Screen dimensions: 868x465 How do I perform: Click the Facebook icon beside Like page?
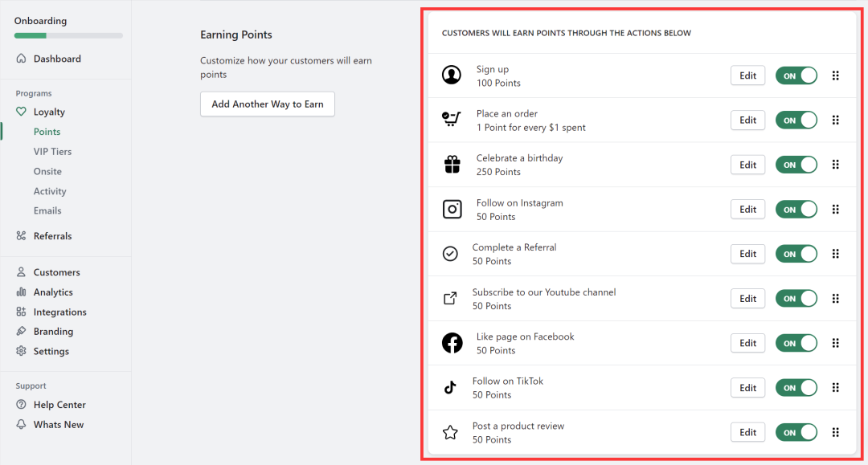[x=452, y=343]
